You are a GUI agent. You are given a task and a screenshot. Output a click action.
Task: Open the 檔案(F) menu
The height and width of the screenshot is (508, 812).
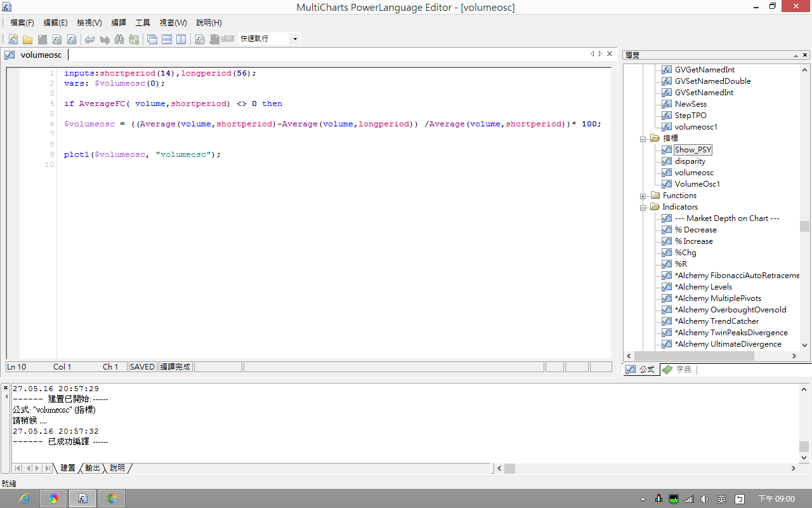[x=22, y=23]
